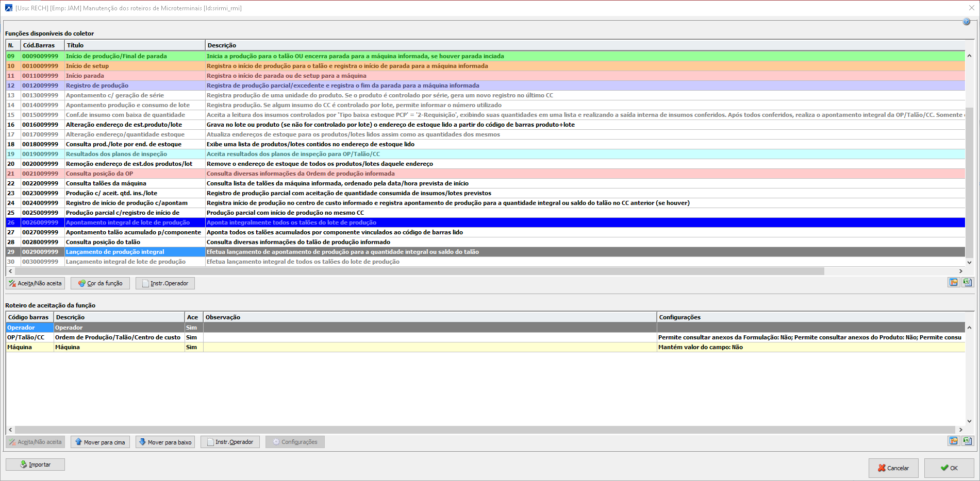The width and height of the screenshot is (980, 481).
Task: Open grid layout settings icon below acceptance route
Action: [x=953, y=441]
